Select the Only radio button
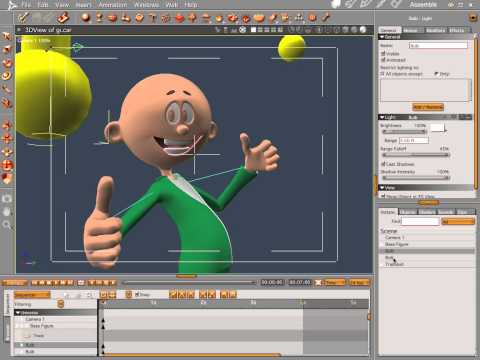The height and width of the screenshot is (360, 480). (x=436, y=74)
